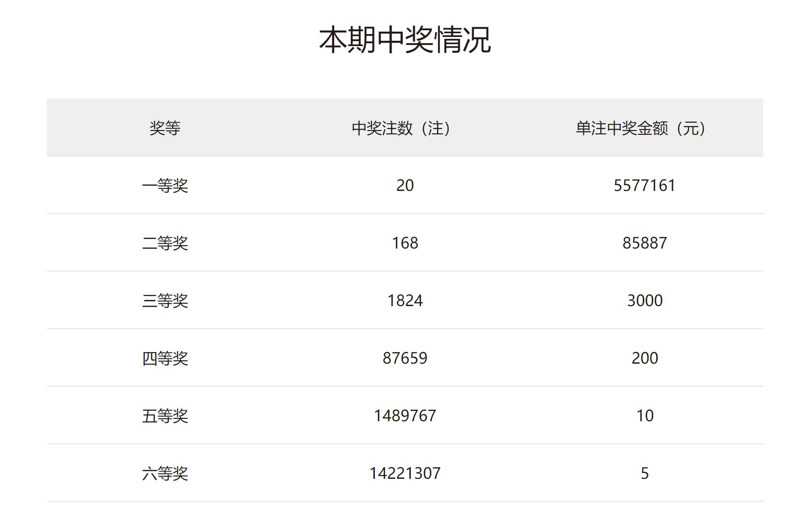Select the 奖等 column header

[x=165, y=128]
